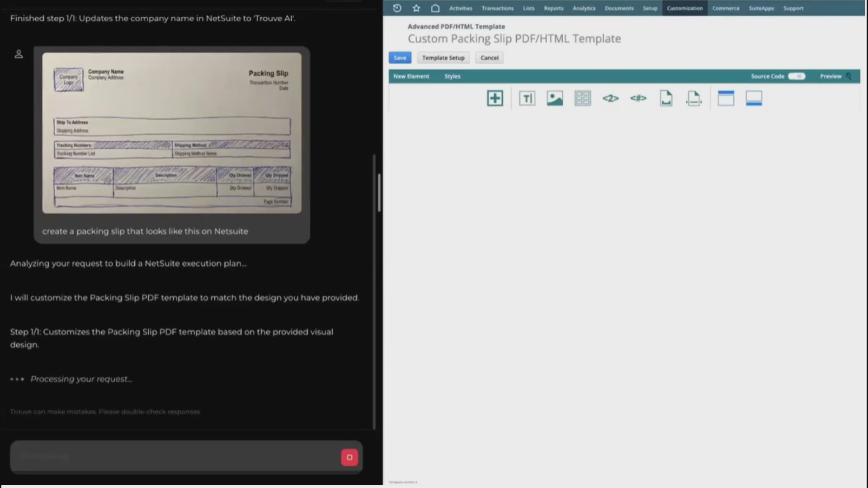Stop processing with the red stop button

[349, 457]
